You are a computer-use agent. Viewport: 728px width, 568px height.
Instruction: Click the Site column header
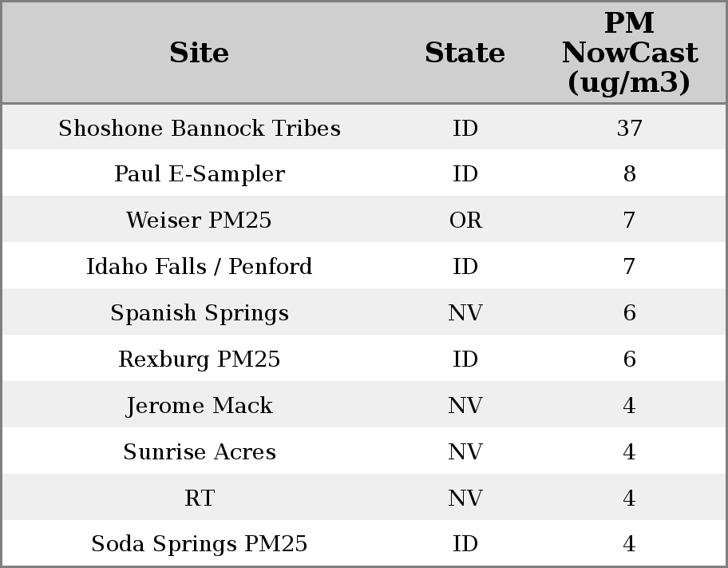point(200,53)
